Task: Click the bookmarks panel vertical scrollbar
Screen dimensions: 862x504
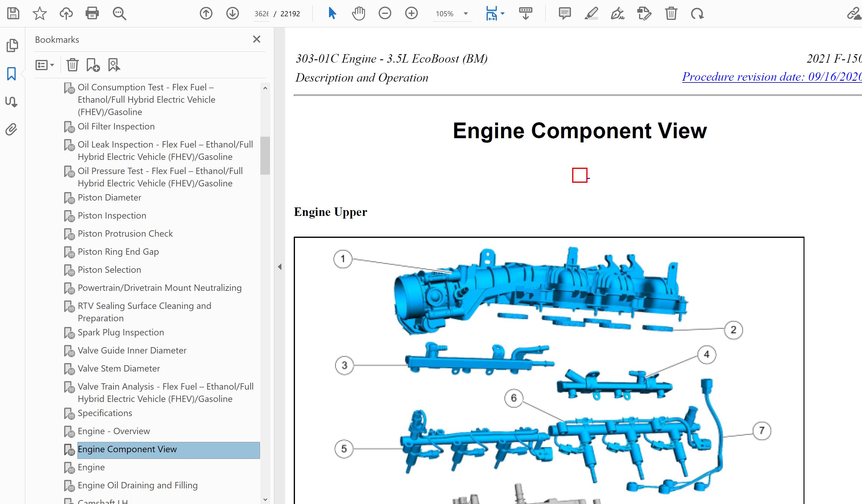Action: coord(265,156)
